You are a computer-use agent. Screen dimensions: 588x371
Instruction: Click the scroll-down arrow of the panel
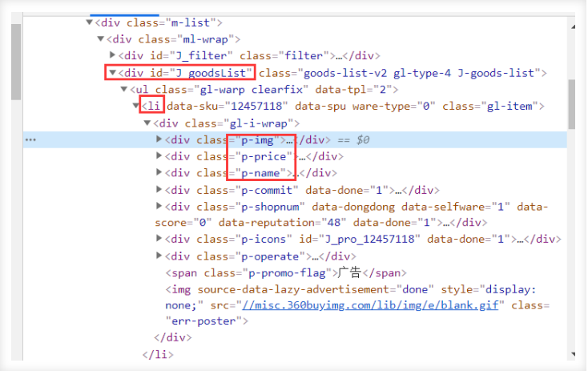pyautogui.click(x=573, y=354)
